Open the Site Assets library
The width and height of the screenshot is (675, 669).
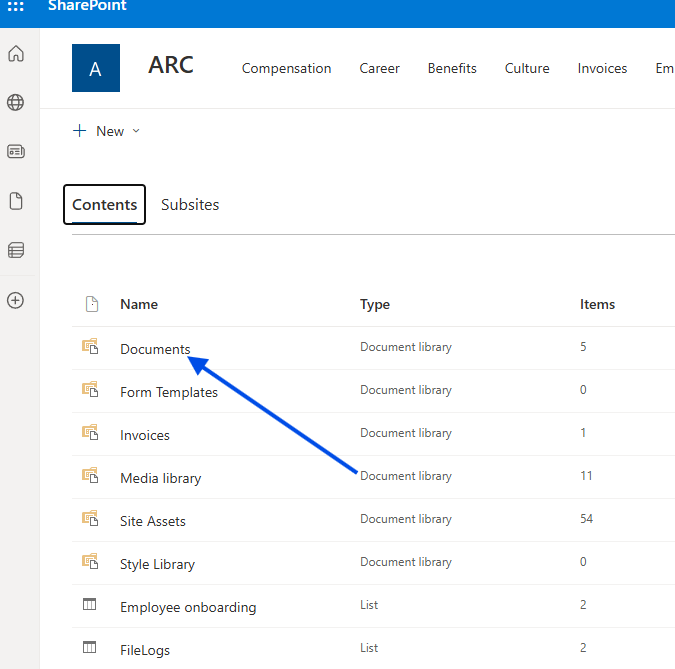point(153,521)
